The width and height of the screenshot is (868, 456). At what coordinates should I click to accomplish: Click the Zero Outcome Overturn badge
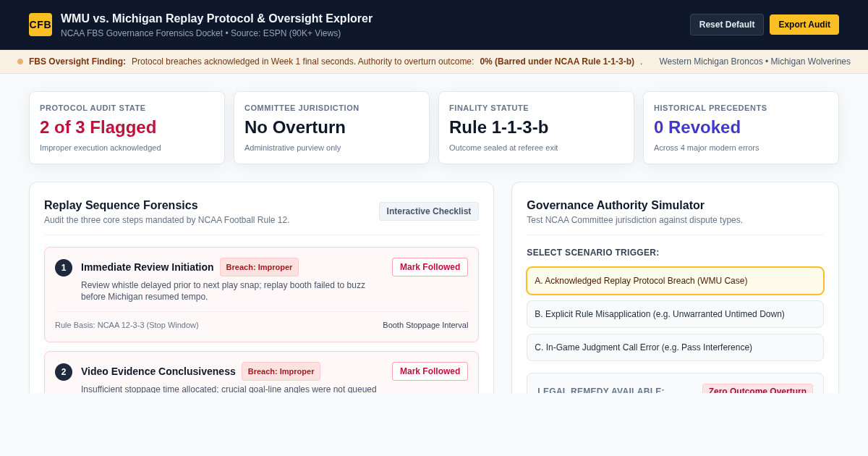[x=757, y=389]
